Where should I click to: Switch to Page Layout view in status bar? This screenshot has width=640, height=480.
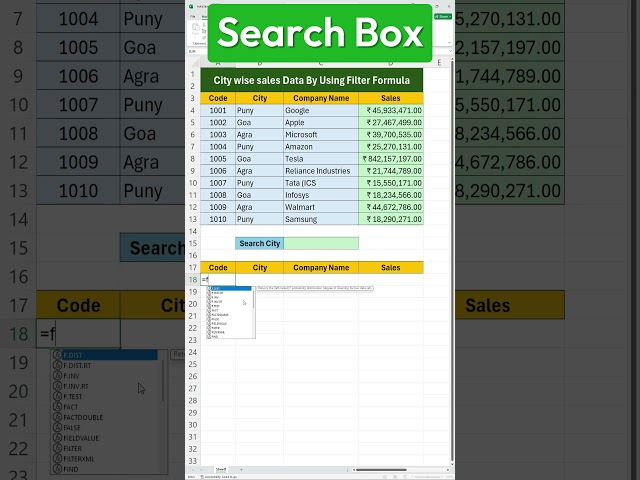(x=395, y=477)
